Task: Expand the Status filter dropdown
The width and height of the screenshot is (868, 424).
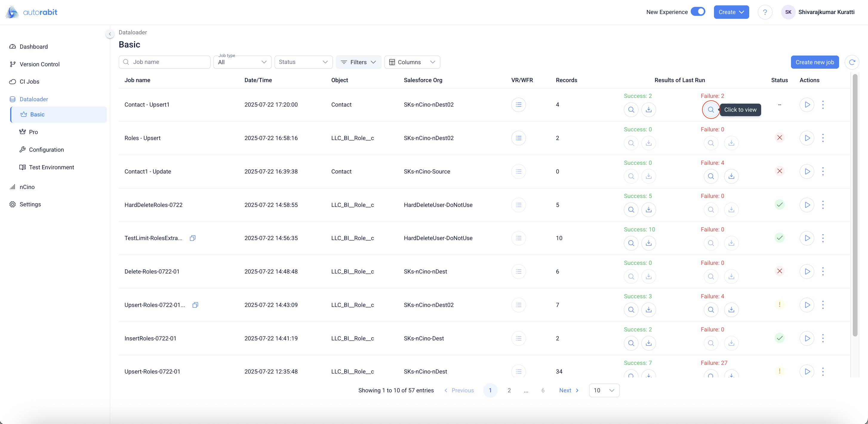Action: tap(303, 62)
